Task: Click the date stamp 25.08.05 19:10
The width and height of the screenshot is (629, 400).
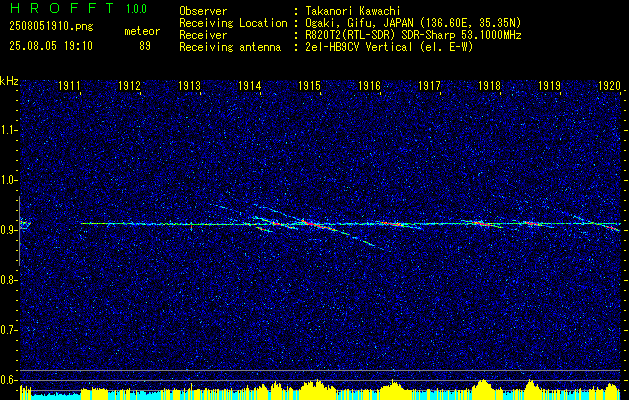Action: coord(51,46)
